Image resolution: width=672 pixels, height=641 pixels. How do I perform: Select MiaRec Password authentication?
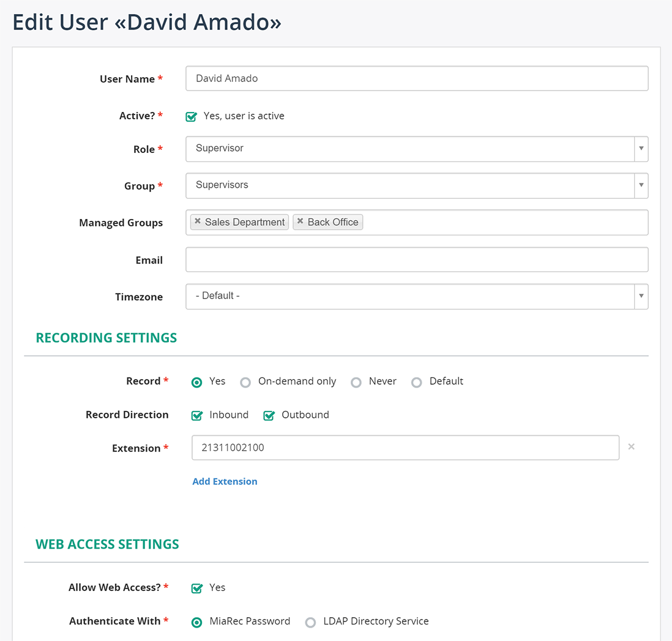pos(197,622)
